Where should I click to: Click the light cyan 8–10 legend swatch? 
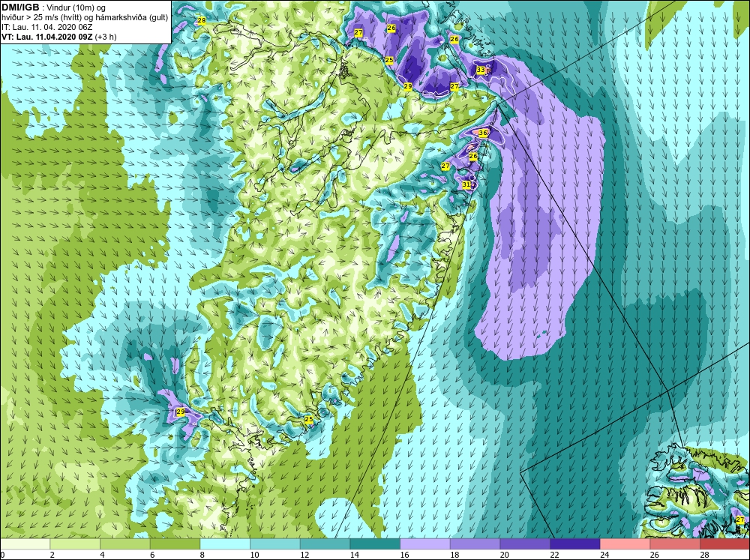(225, 544)
